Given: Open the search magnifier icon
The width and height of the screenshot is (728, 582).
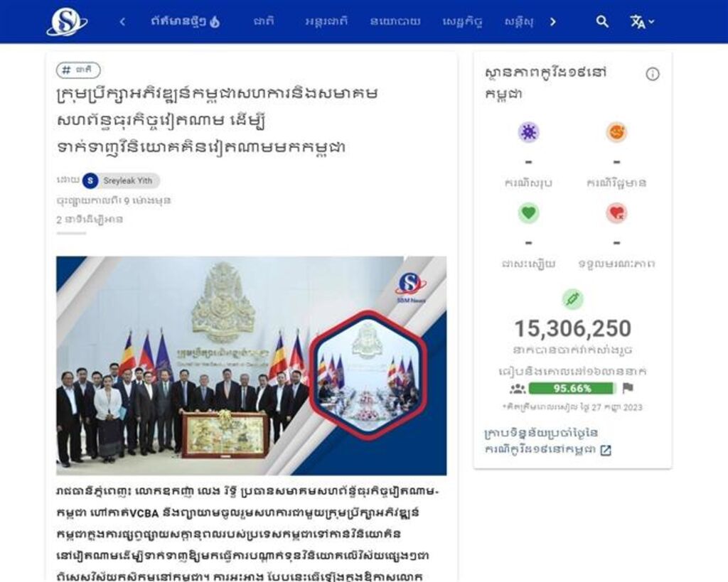Looking at the screenshot, I should [602, 21].
